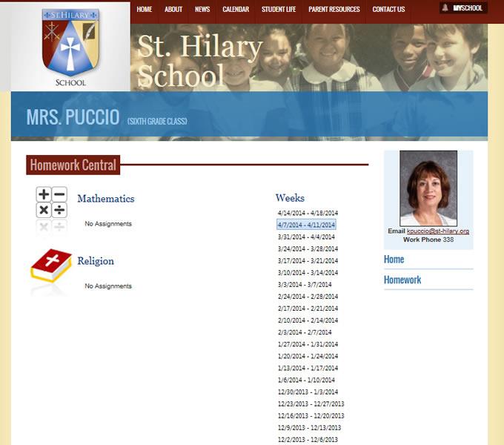Select week 3/17/2014 - 3/21/2014
Screen dimensions: 504x445
point(308,260)
